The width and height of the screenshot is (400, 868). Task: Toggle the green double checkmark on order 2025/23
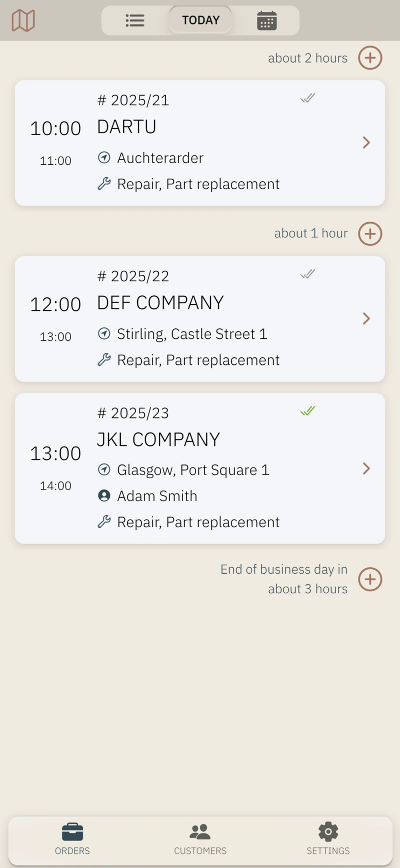(x=308, y=411)
